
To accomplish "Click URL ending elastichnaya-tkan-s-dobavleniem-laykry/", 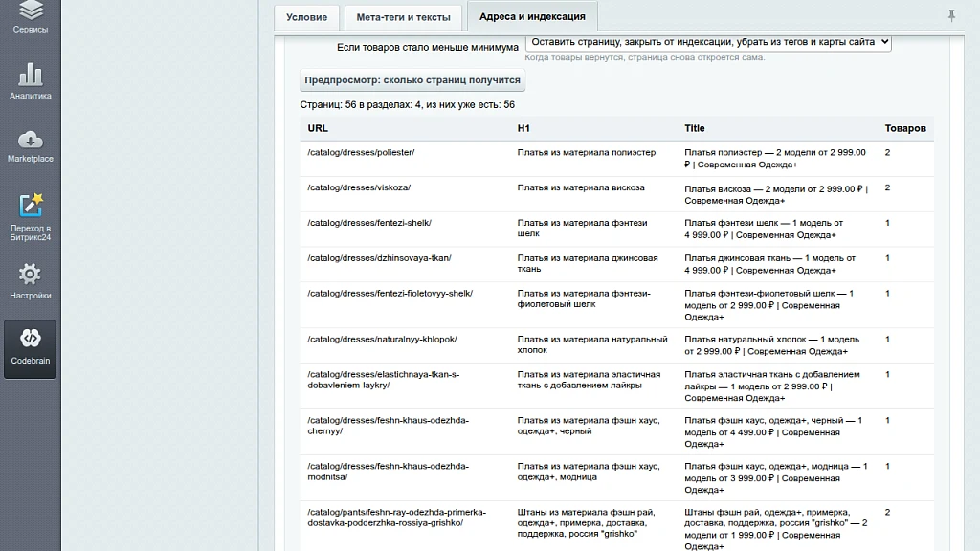I will [383, 380].
